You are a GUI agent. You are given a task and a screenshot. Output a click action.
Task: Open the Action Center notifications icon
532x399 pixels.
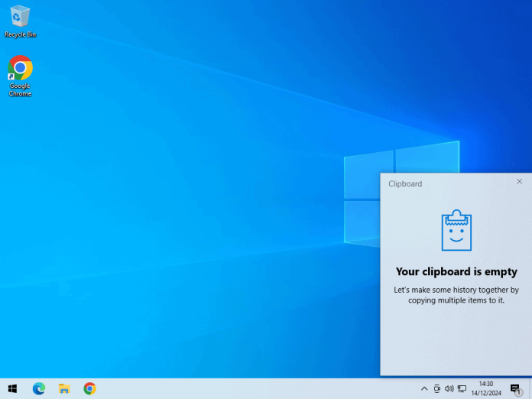click(515, 388)
